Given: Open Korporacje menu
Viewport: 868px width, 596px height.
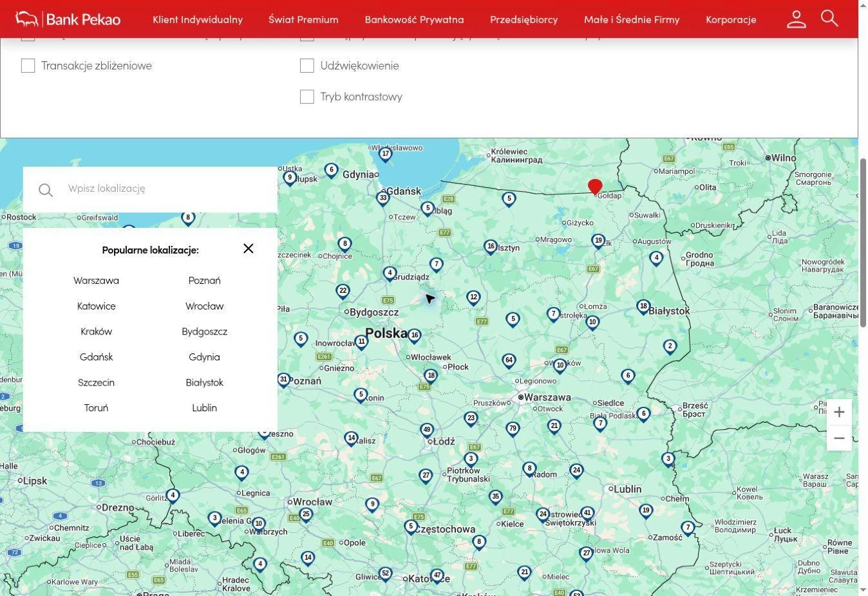Looking at the screenshot, I should click(731, 19).
